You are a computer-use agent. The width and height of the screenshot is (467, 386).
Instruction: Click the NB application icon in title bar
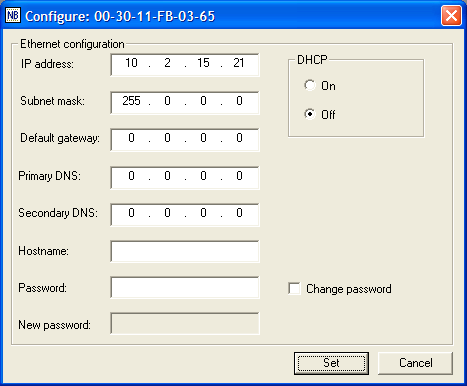tap(13, 15)
